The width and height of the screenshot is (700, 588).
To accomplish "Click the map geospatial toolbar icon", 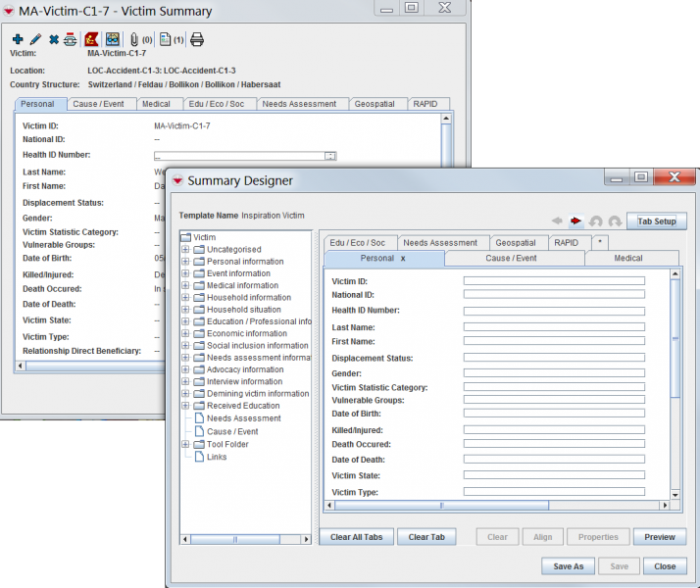I will tap(113, 40).
